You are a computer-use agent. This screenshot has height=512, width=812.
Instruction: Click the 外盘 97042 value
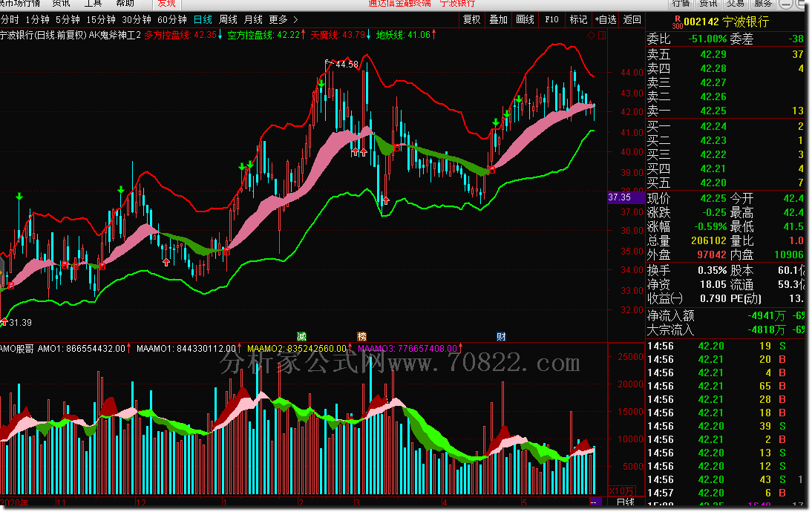[712, 255]
